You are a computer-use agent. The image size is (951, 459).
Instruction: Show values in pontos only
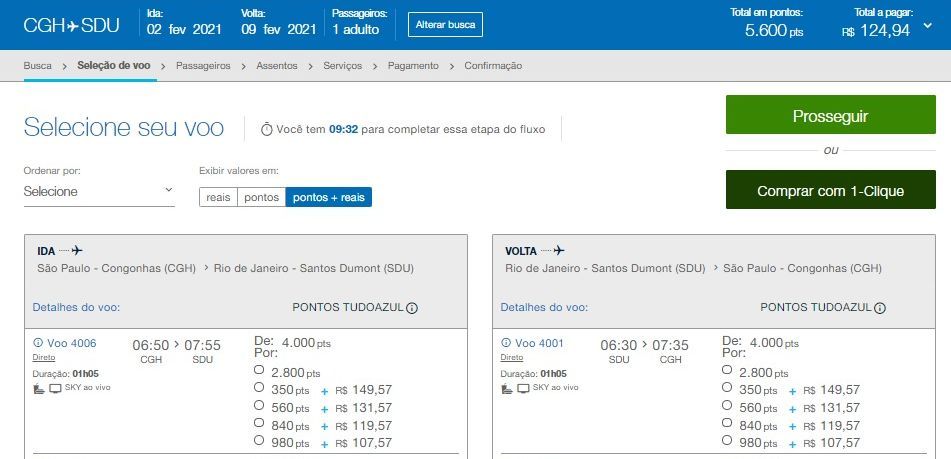(261, 197)
